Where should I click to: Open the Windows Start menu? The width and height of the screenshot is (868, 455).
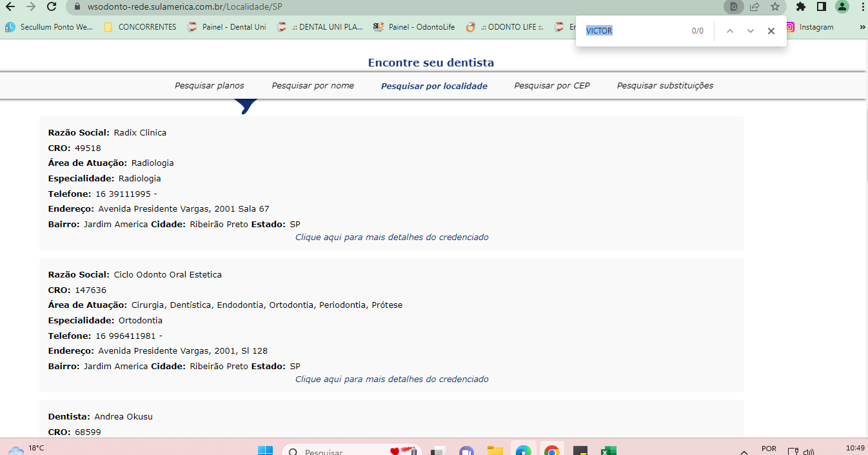pos(265,450)
